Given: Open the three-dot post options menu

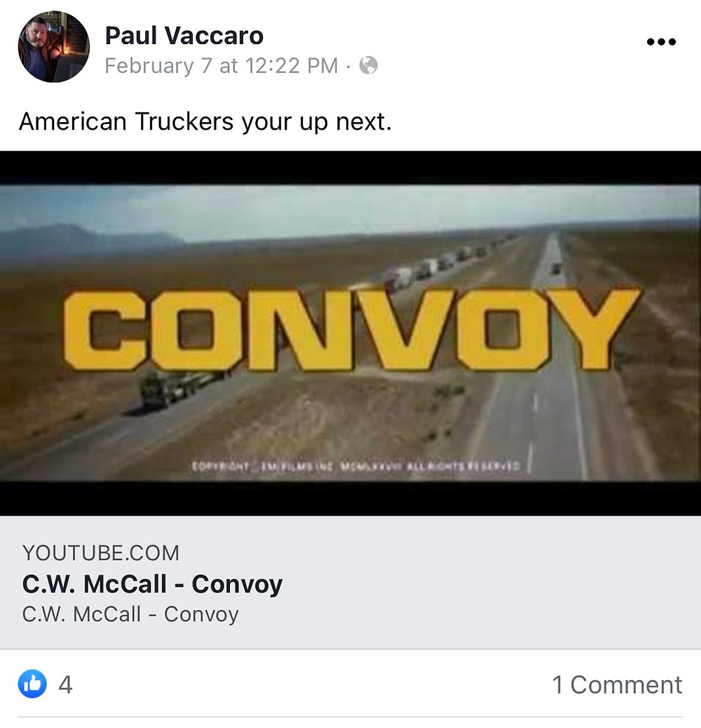Looking at the screenshot, I should [661, 42].
